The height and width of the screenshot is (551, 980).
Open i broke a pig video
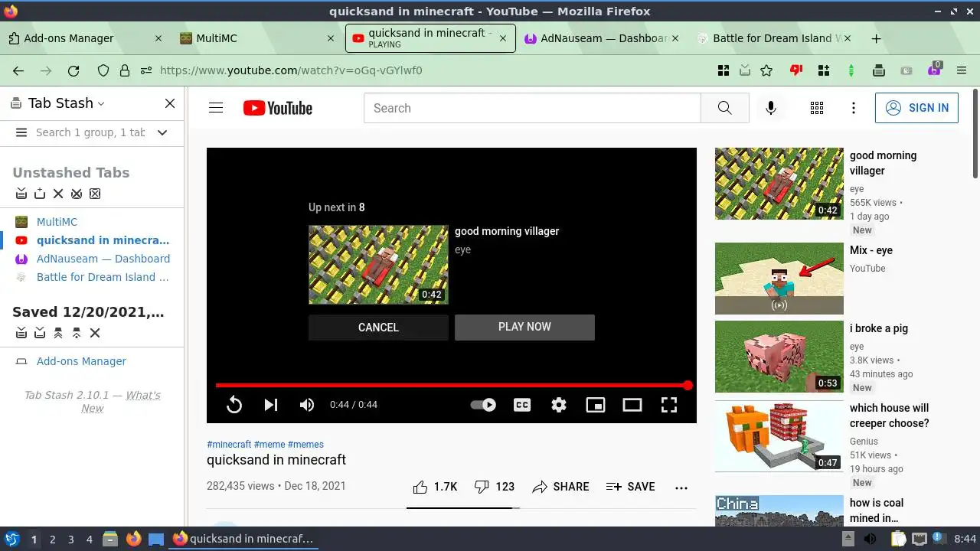[779, 357]
